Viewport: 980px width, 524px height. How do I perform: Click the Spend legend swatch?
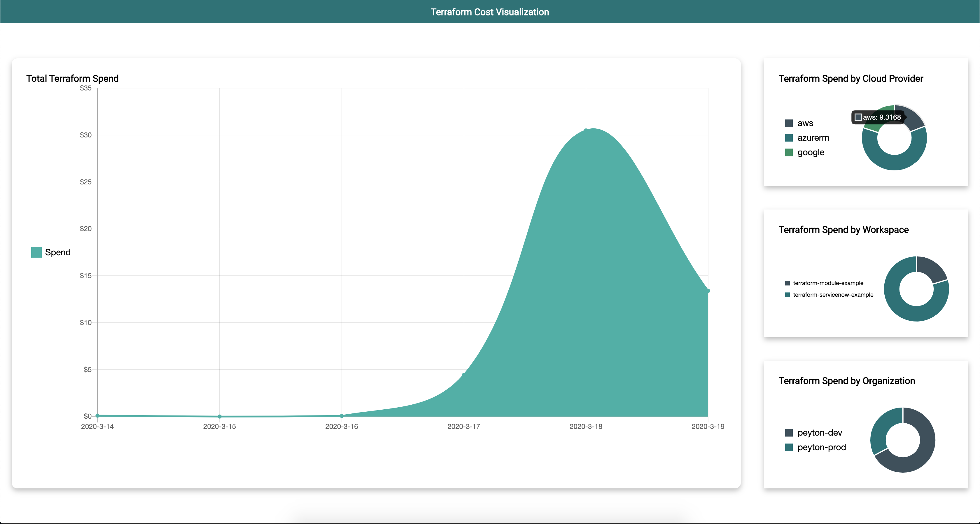[x=36, y=252]
